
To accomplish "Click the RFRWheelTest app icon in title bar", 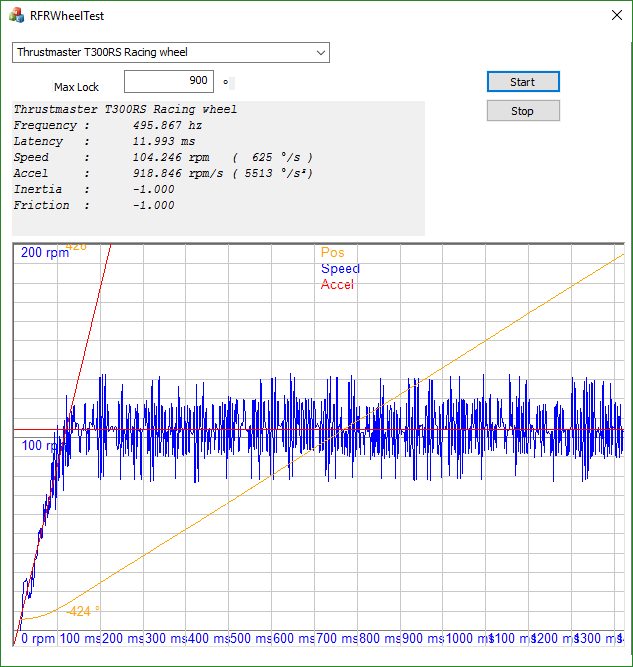I will pos(17,16).
